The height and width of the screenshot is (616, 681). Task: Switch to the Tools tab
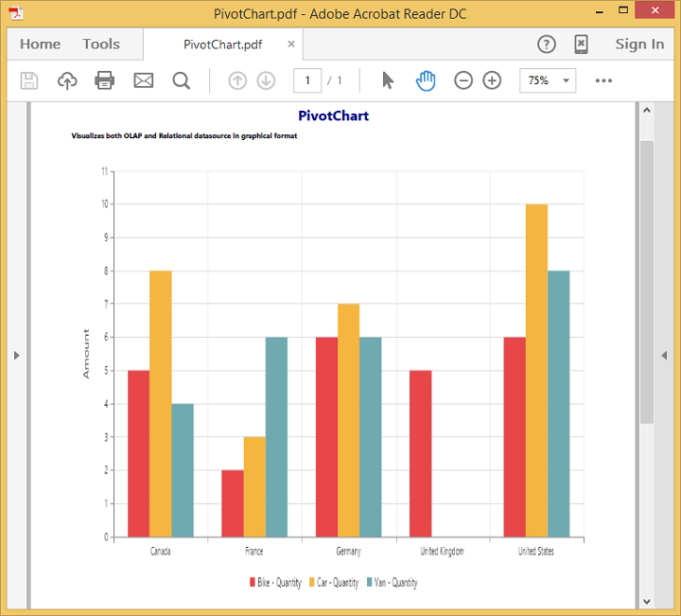tap(101, 44)
